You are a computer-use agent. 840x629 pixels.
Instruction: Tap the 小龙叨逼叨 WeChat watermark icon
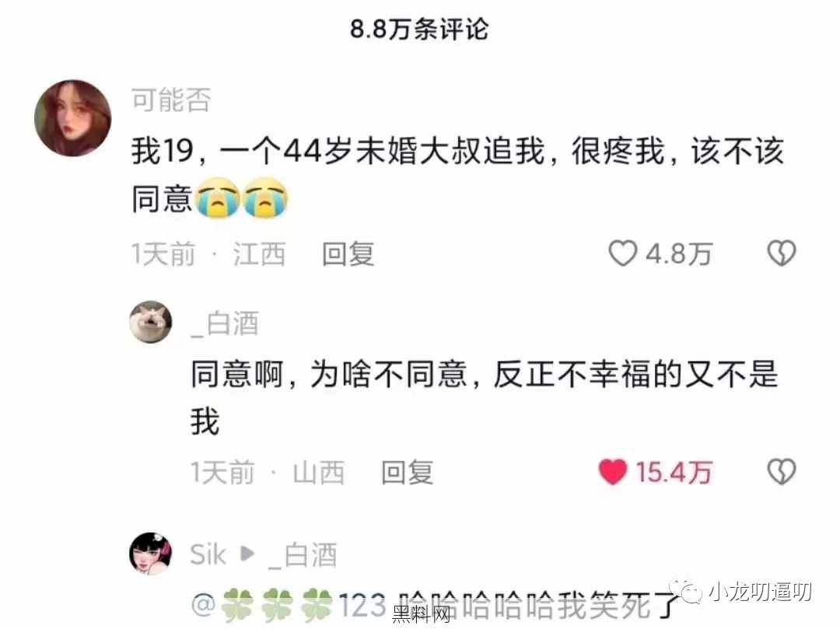688,590
